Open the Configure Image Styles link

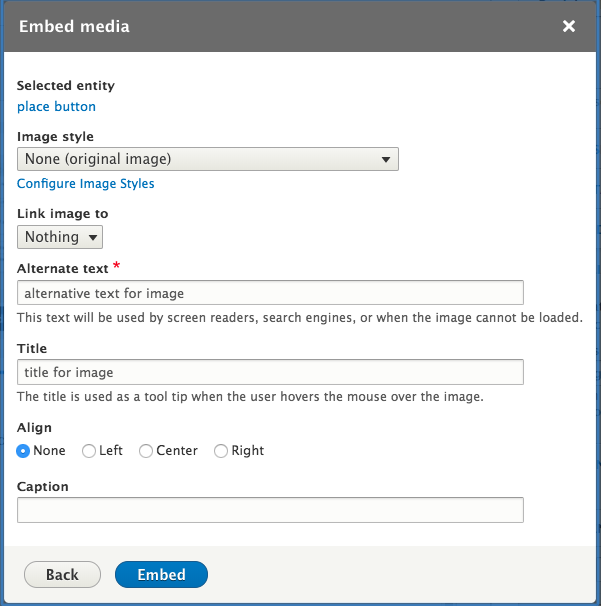tap(86, 184)
